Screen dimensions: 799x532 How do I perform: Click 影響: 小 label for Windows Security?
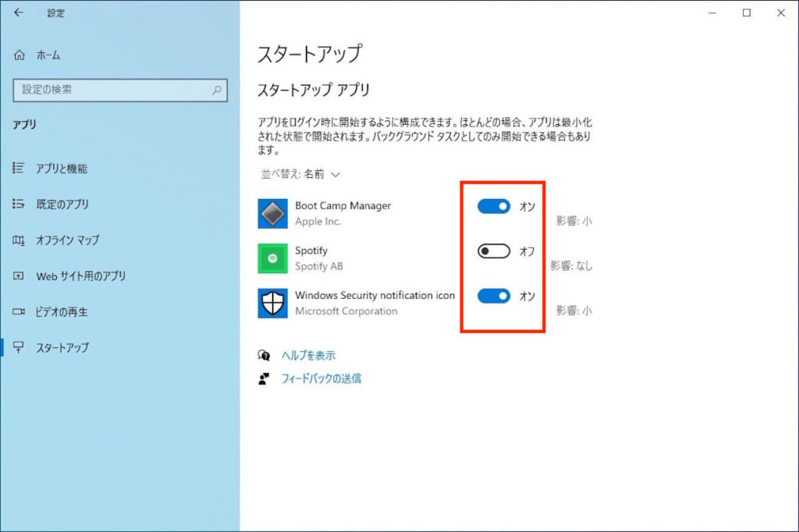click(574, 310)
